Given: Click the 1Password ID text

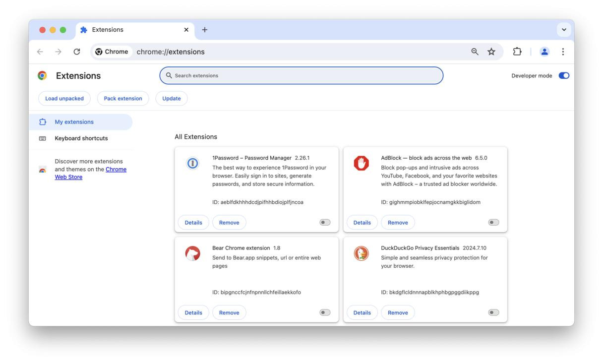Looking at the screenshot, I should 258,202.
